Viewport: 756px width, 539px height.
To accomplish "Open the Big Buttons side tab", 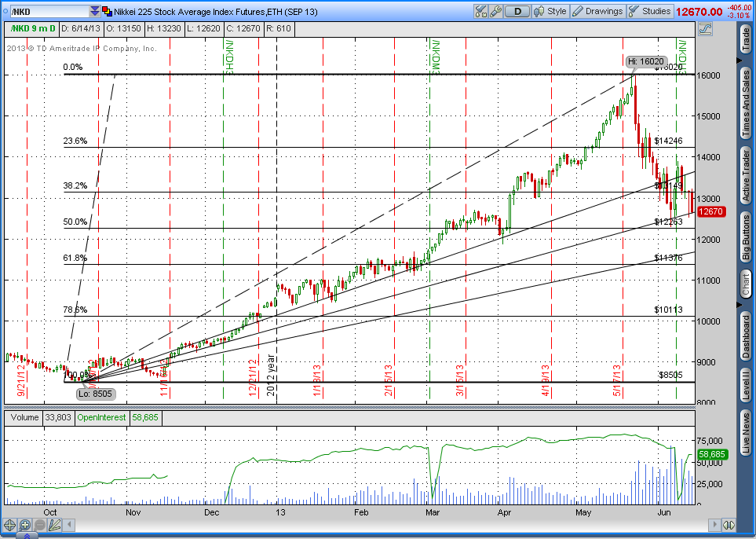I will tap(746, 236).
